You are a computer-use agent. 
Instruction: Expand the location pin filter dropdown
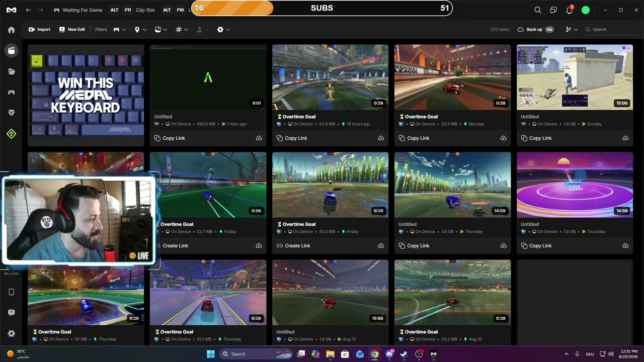tap(140, 30)
